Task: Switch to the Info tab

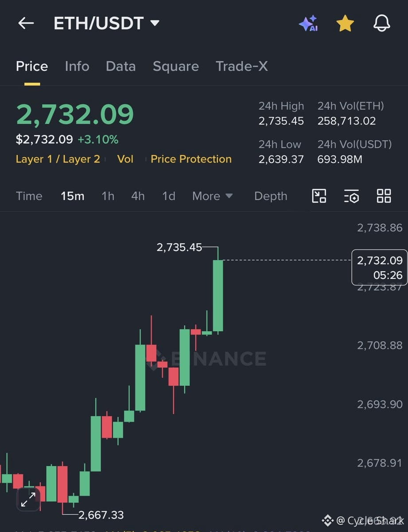Action: coord(77,66)
